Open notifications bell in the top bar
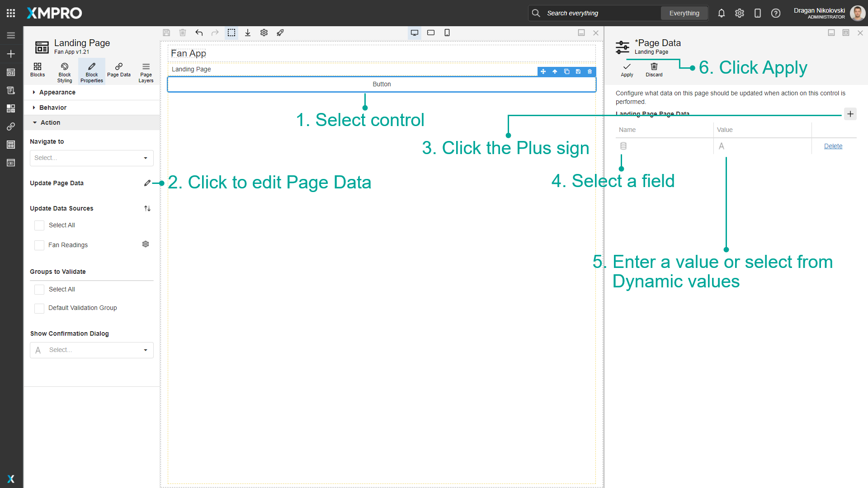 point(721,13)
